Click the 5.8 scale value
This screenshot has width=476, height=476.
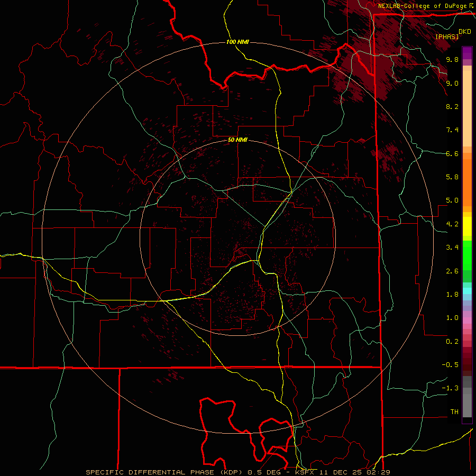click(452, 177)
